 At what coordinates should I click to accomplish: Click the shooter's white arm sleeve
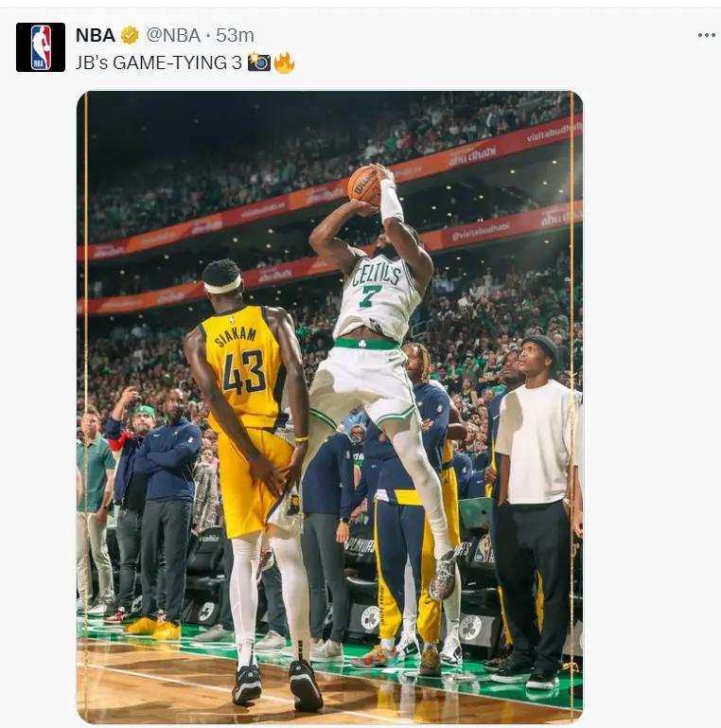[x=391, y=201]
